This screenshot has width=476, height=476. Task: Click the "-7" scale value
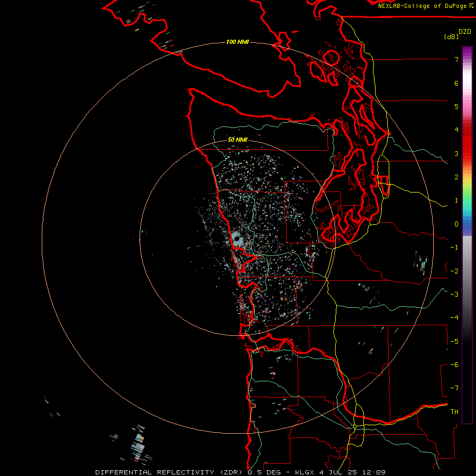pyautogui.click(x=454, y=388)
